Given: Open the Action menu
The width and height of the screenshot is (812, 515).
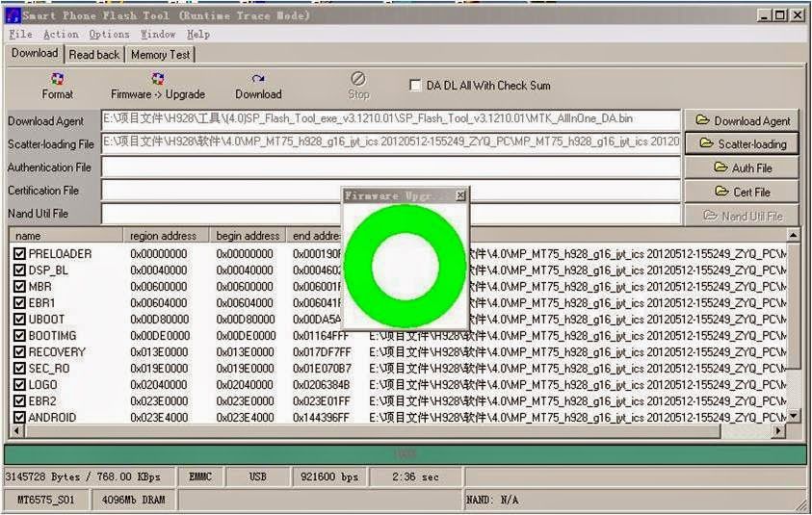Looking at the screenshot, I should (x=61, y=34).
